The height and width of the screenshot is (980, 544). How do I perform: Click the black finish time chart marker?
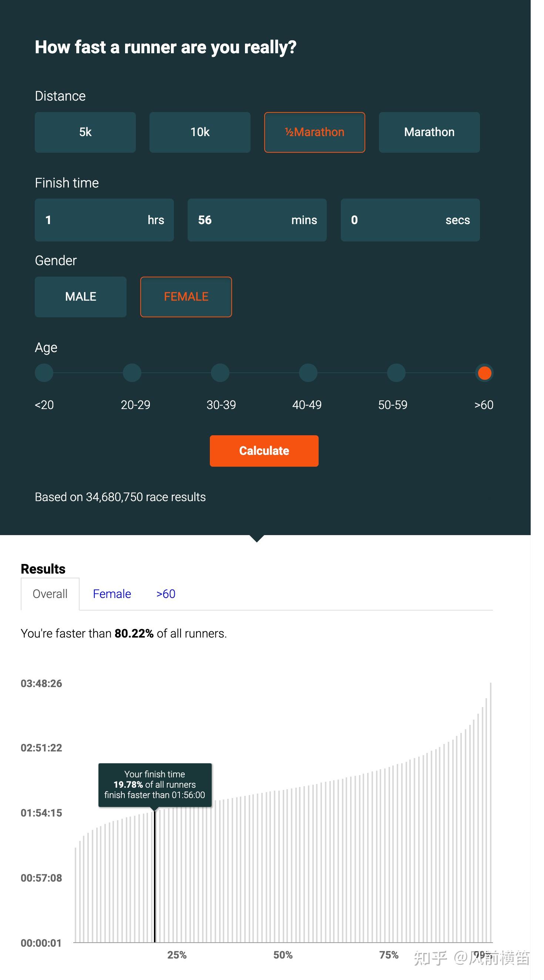point(155,875)
